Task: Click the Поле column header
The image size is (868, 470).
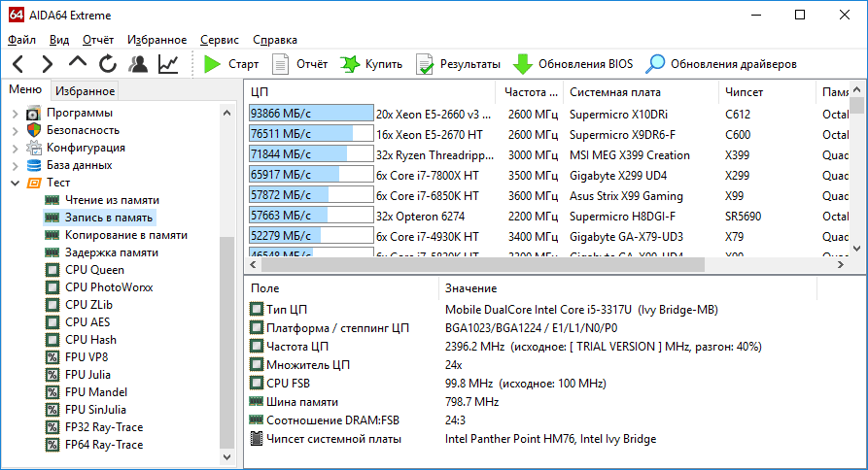Action: pos(341,288)
